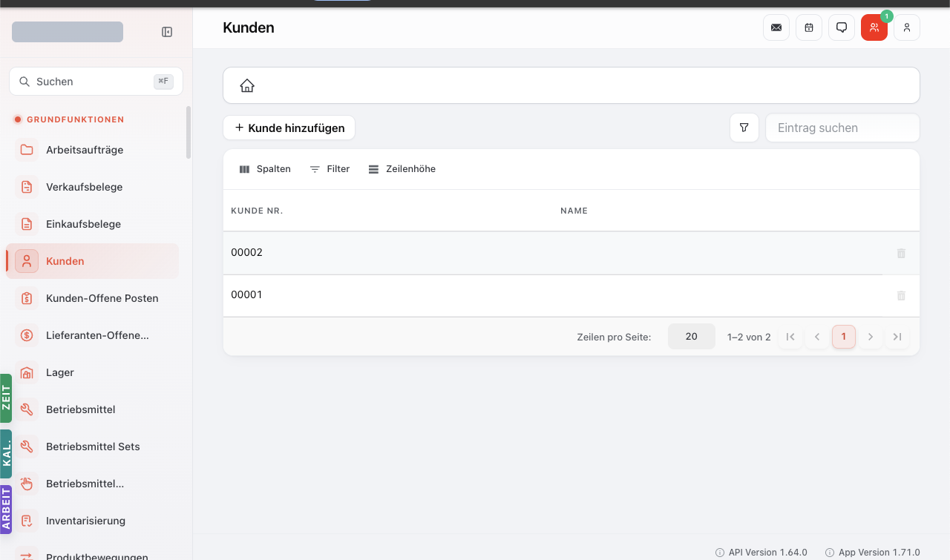Open the user profile icon
Screen dimensions: 950x560
[x=907, y=27]
